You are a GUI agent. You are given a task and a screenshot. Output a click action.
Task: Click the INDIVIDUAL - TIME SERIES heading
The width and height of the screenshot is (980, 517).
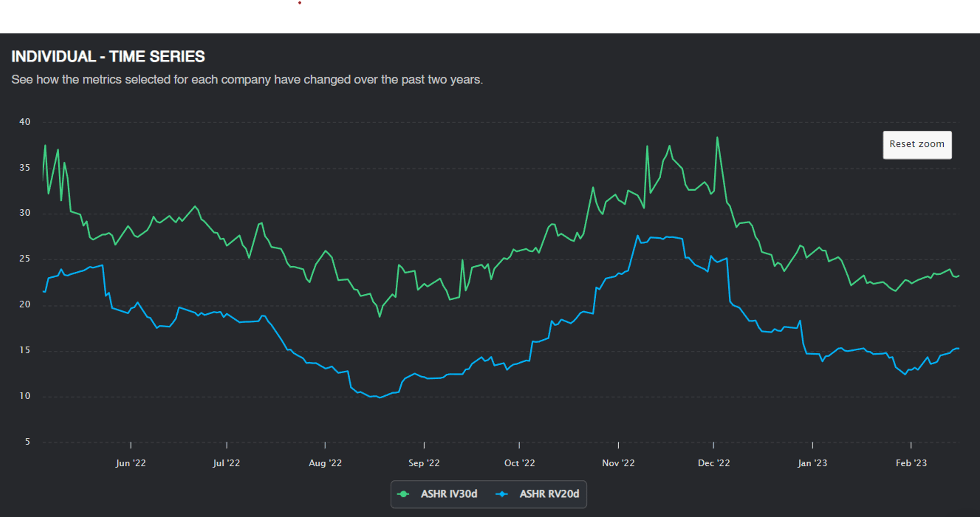[108, 56]
